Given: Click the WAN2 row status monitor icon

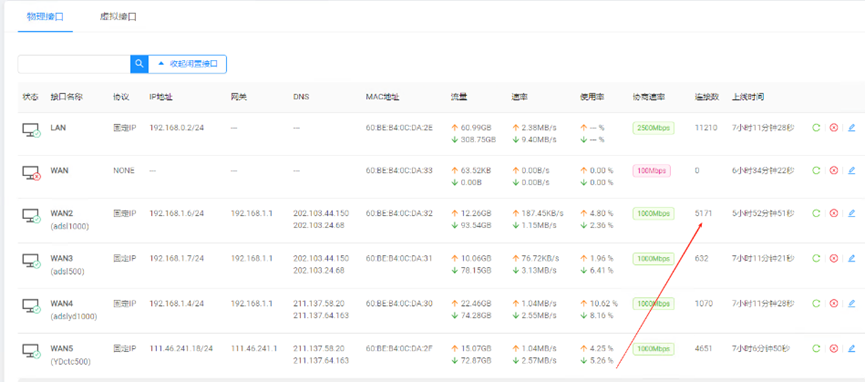Looking at the screenshot, I should tap(31, 216).
